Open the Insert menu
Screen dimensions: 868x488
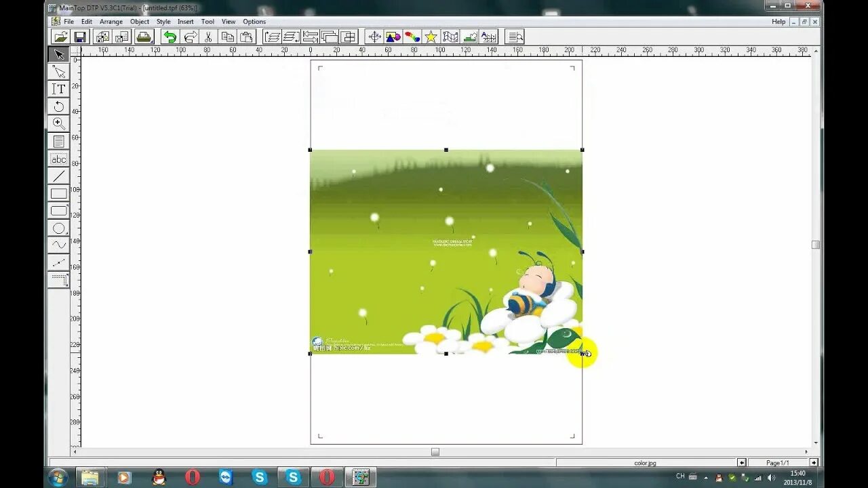point(186,22)
